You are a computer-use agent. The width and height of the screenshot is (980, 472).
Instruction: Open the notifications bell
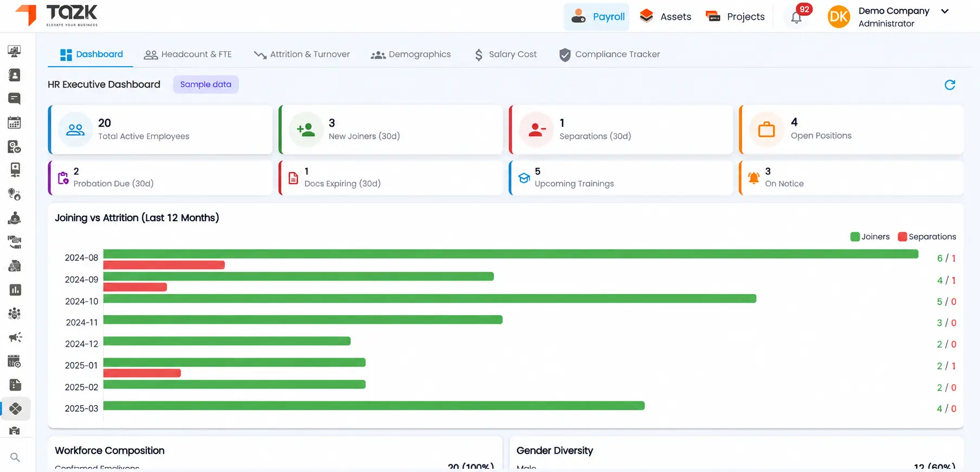pyautogui.click(x=796, y=17)
